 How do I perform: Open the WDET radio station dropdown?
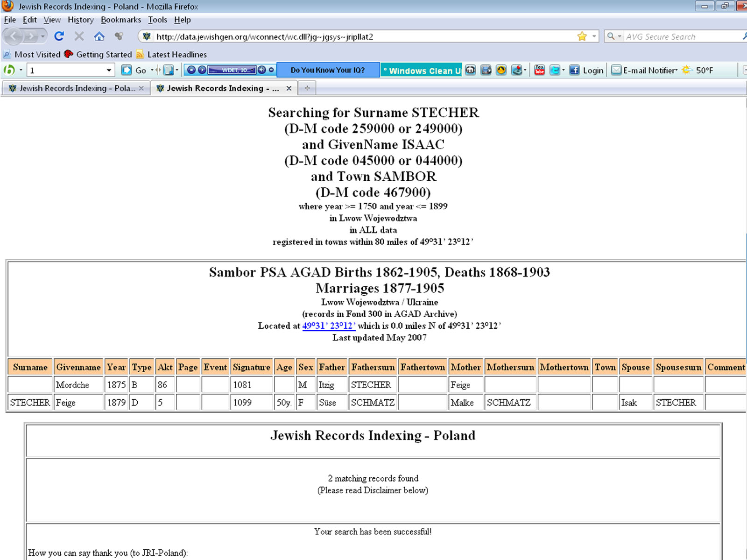(x=232, y=70)
